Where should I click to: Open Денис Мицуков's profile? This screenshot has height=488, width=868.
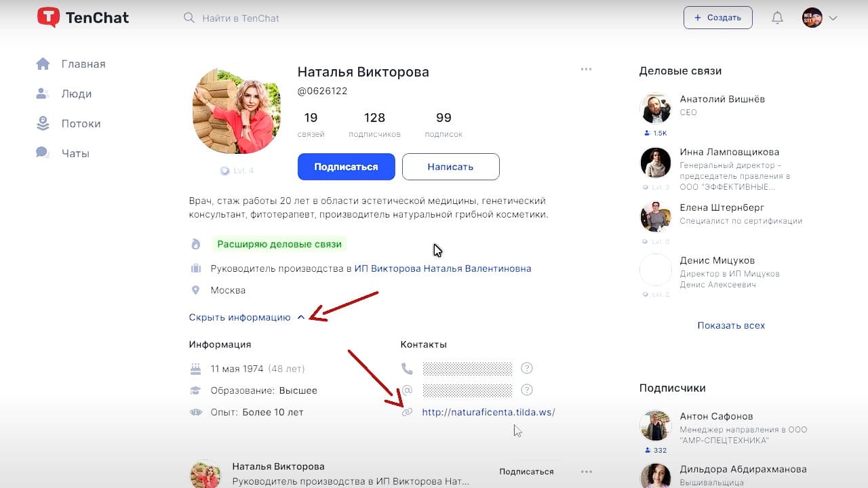[717, 260]
